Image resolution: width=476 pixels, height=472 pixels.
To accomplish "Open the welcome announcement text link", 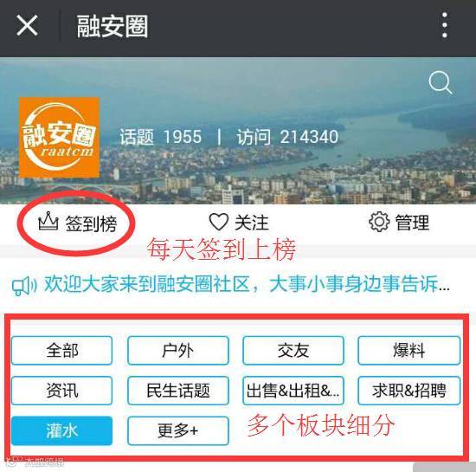I will coord(247,284).
